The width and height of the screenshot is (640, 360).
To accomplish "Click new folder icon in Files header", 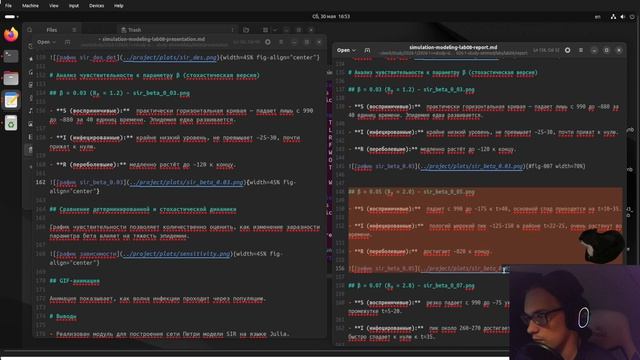I will [246, 30].
